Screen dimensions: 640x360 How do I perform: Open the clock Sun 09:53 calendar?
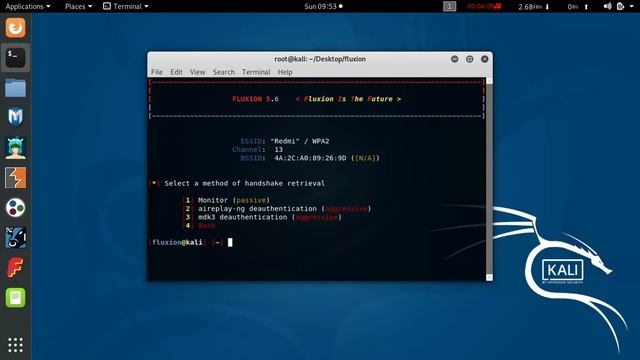click(x=323, y=6)
